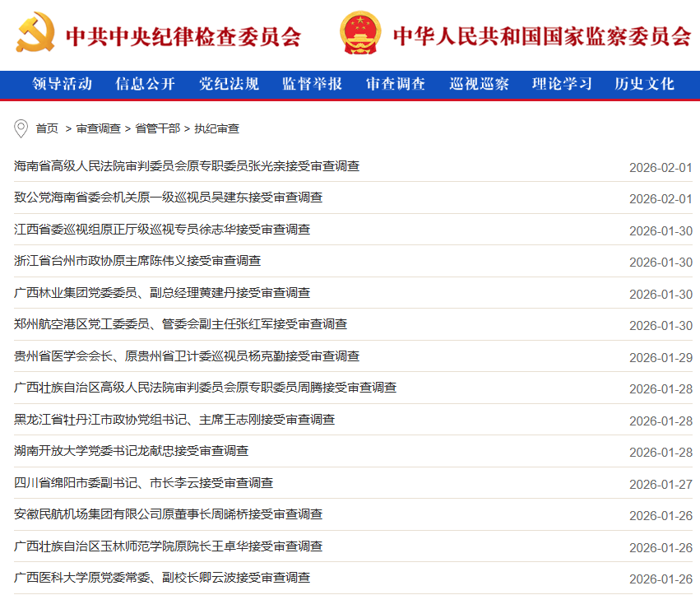The height and width of the screenshot is (595, 700).
Task: Click the national emblem of China logo
Action: pyautogui.click(x=360, y=33)
